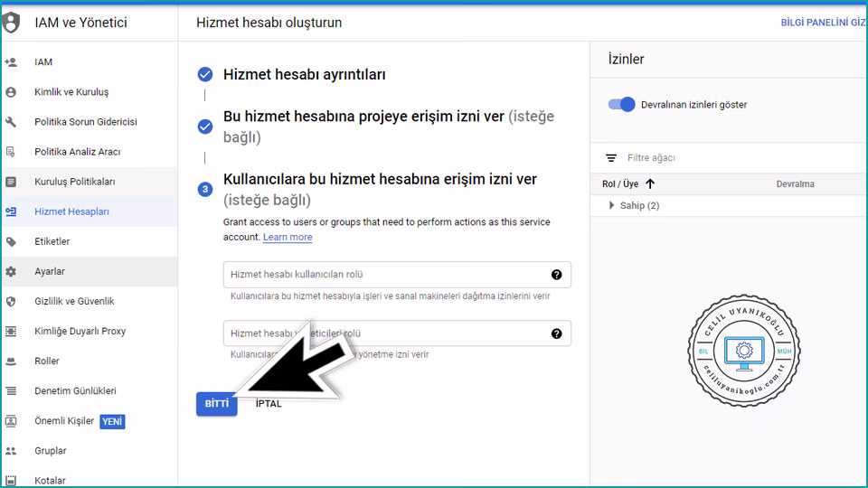
Task: Click the İzinler panel title
Action: coord(626,60)
